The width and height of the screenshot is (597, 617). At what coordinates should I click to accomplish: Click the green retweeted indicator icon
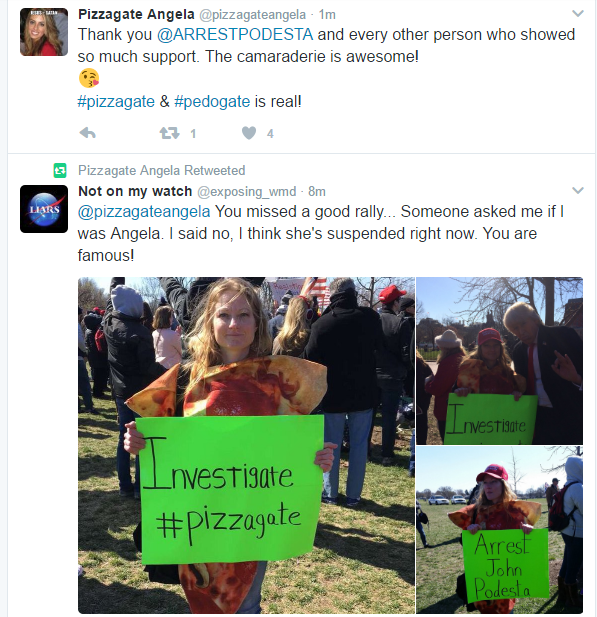[x=60, y=170]
